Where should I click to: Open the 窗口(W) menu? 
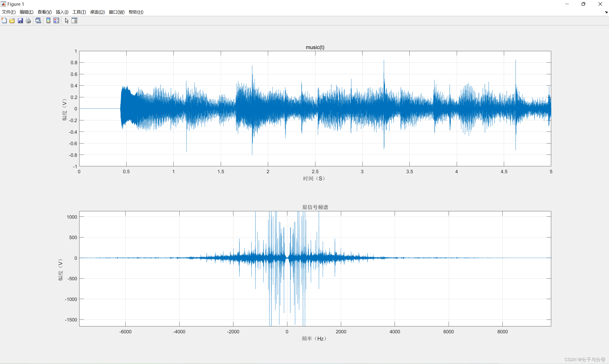click(117, 12)
